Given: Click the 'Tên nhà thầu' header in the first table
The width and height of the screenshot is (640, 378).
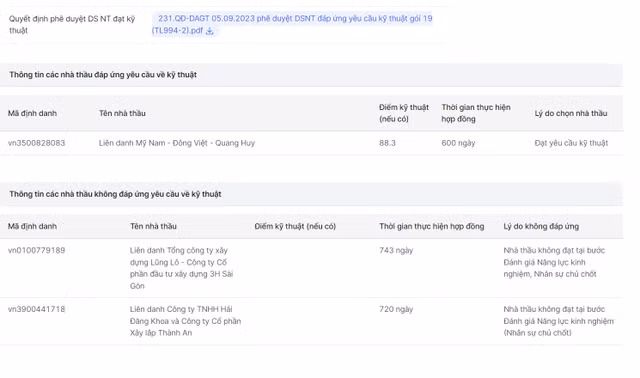Looking at the screenshot, I should coord(122,113).
